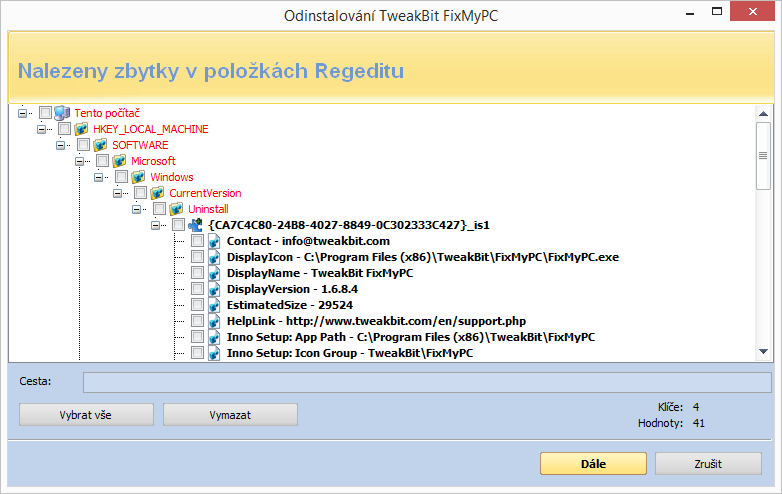Collapse the Uninstall node
The width and height of the screenshot is (782, 494).
136,209
